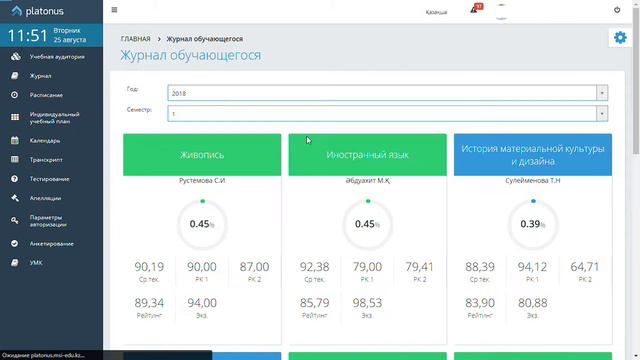The width and height of the screenshot is (640, 360).
Task: Click Живопись РК 2 value 87,00
Action: click(254, 267)
